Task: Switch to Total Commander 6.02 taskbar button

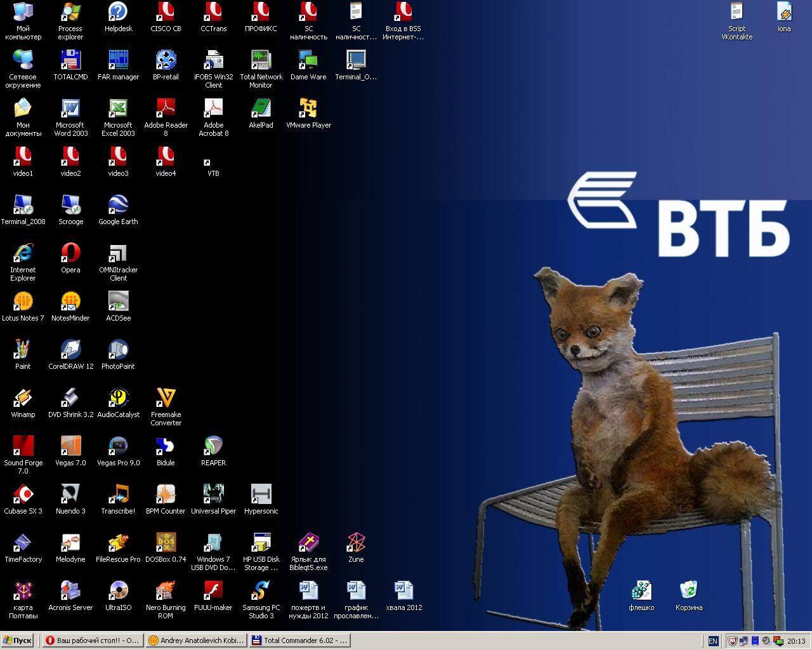Action: (x=299, y=640)
